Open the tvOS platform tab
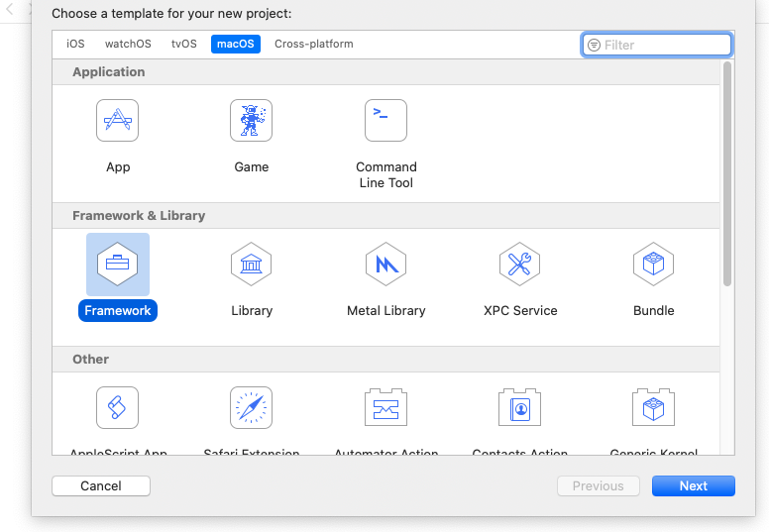Image resolution: width=769 pixels, height=532 pixels. pos(184,44)
